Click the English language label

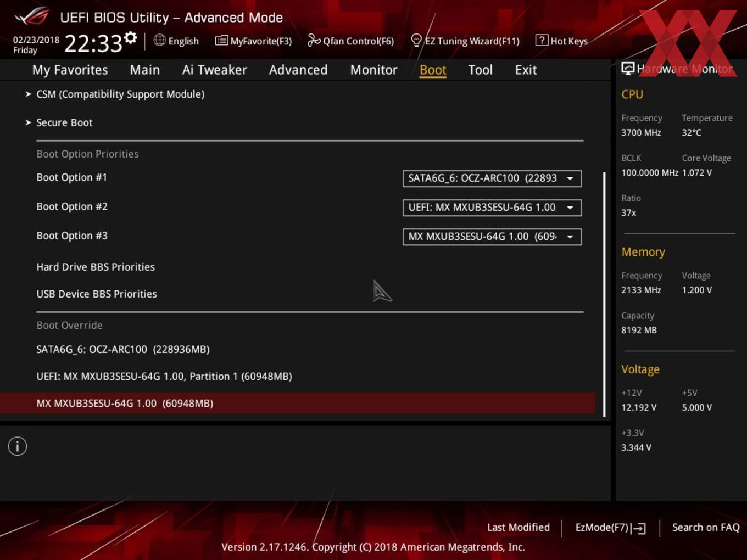pyautogui.click(x=183, y=41)
